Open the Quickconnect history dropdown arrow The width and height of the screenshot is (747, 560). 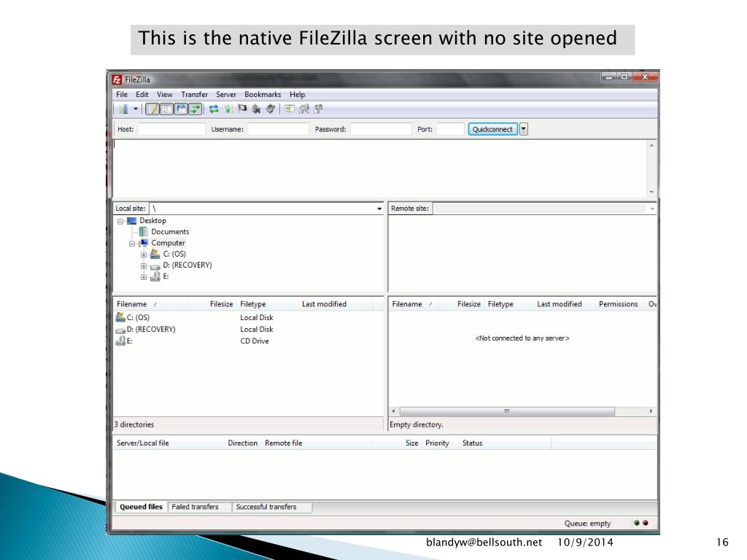tap(524, 129)
